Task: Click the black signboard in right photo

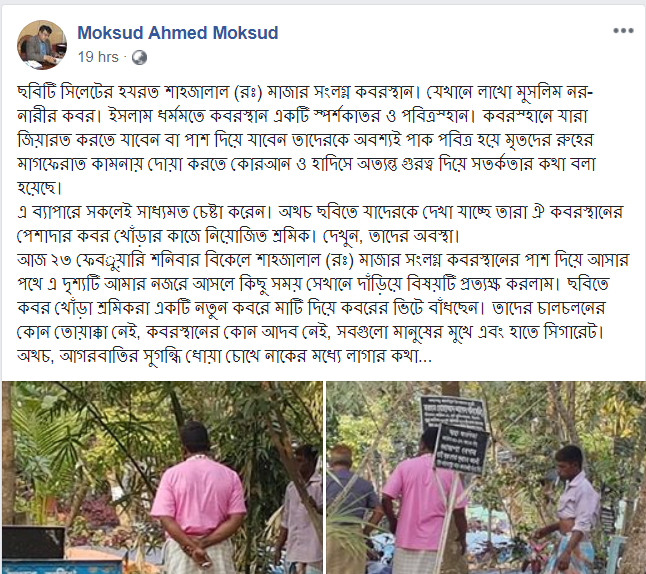Action: (x=456, y=433)
